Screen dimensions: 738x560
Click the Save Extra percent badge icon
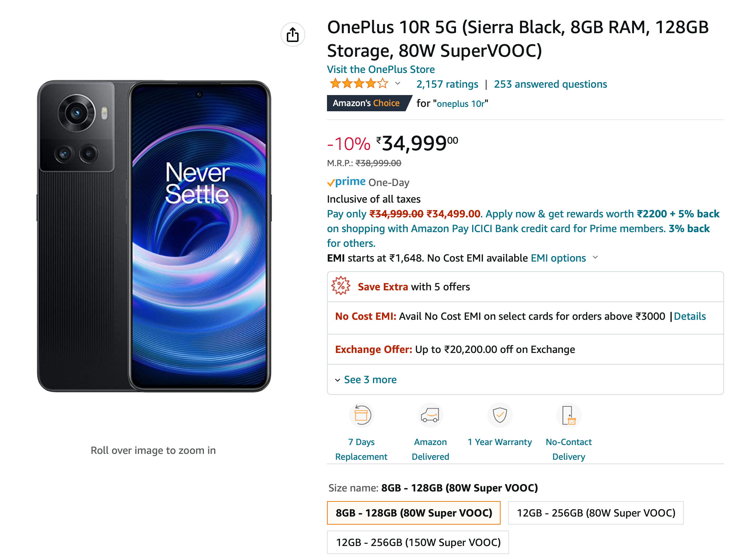[341, 286]
